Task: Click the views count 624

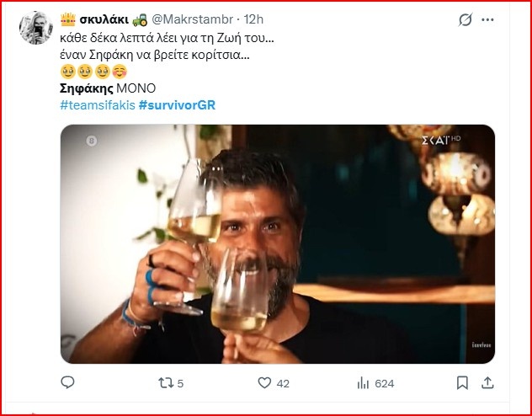Action: pos(384,383)
